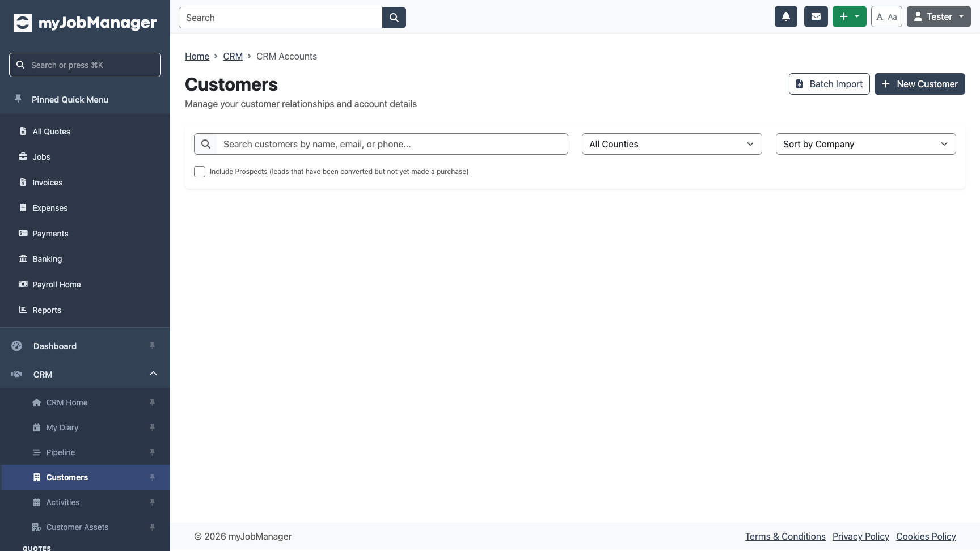Click the CRM handshake icon

[16, 374]
